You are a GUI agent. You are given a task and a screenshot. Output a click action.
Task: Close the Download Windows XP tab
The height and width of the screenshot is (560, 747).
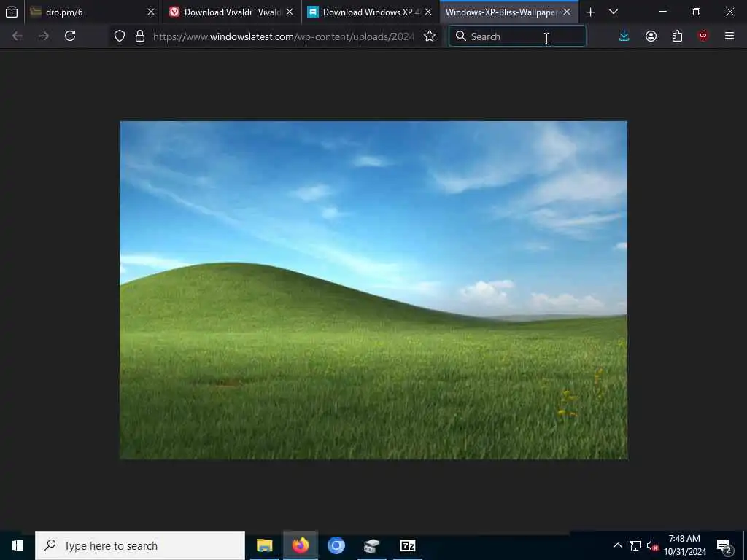pos(428,12)
